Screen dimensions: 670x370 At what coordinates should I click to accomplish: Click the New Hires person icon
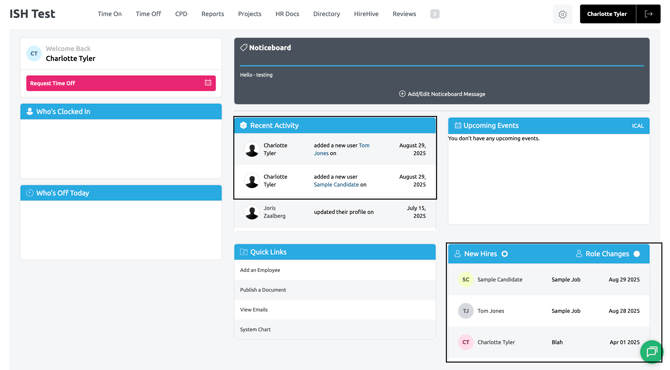[x=458, y=254]
